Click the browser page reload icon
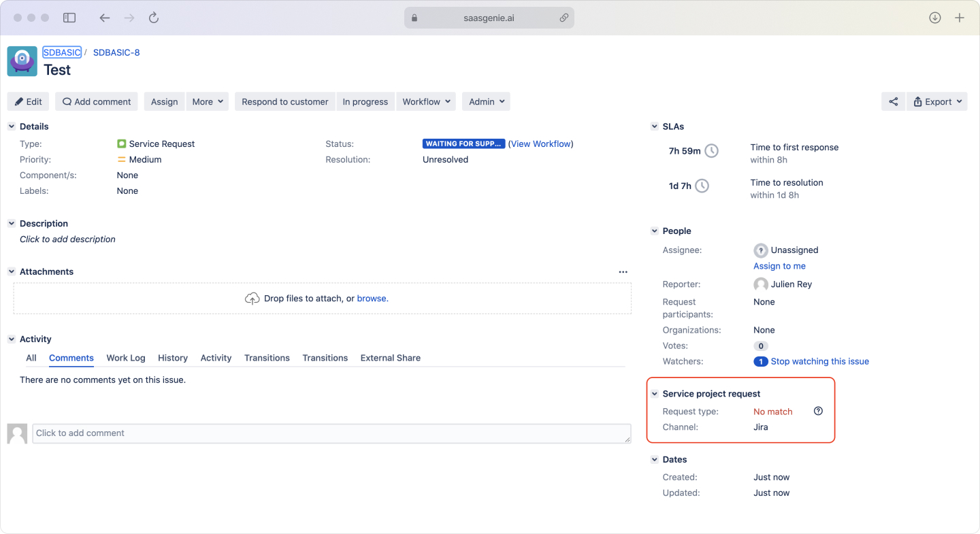The height and width of the screenshot is (534, 980). click(x=153, y=18)
